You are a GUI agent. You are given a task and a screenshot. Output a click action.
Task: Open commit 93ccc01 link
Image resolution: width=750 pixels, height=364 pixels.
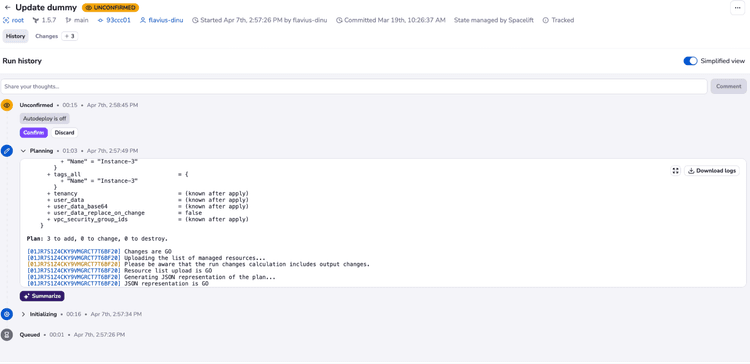coord(118,20)
